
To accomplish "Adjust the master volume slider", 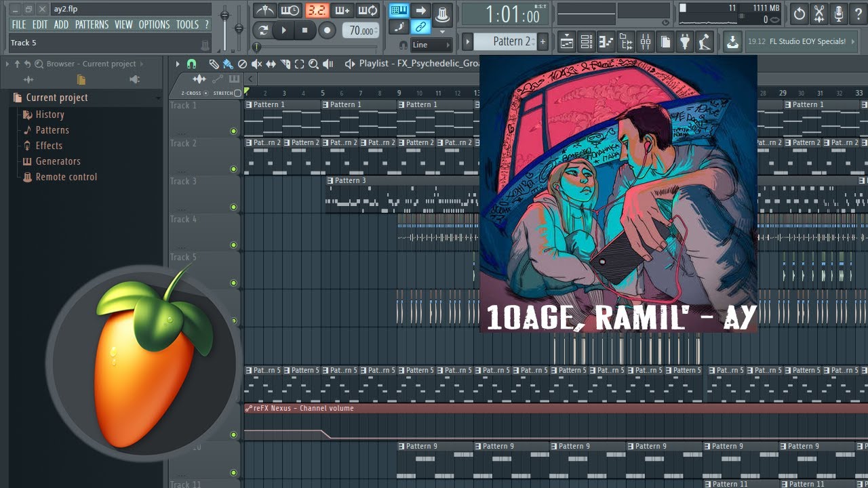I will 224,14.
